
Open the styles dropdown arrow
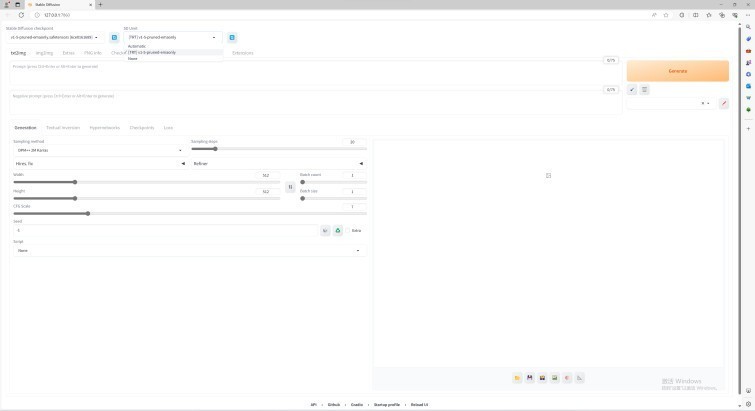[x=708, y=103]
